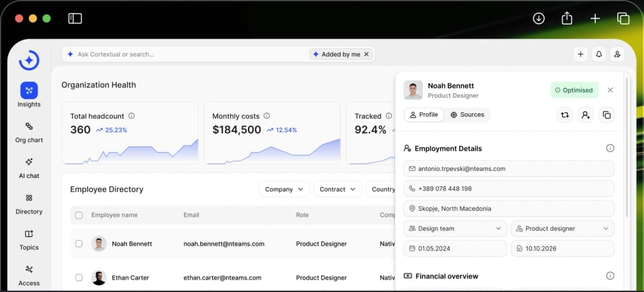Click the add person icon in profile panel
Screen dimensions: 644x292
586,115
